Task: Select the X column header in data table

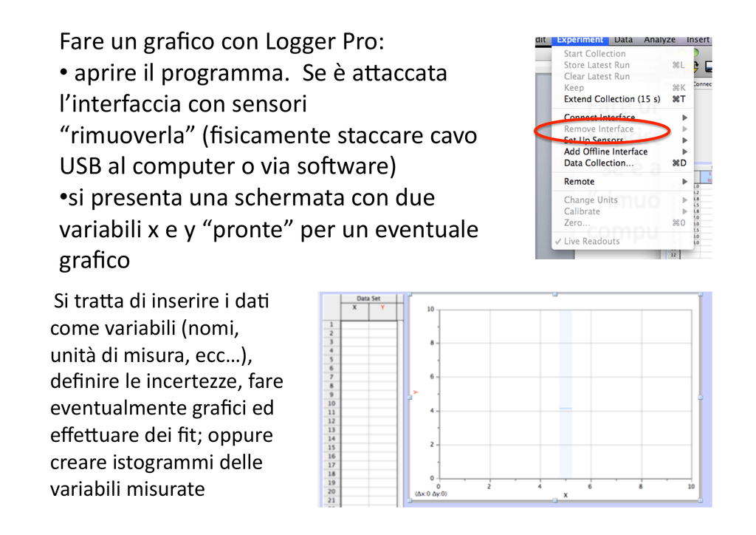Action: click(354, 312)
